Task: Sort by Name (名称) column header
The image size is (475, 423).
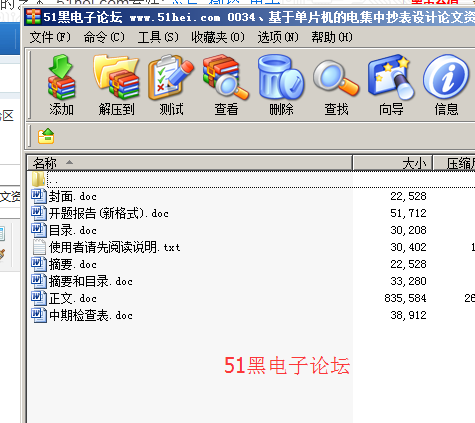Action: click(x=189, y=163)
